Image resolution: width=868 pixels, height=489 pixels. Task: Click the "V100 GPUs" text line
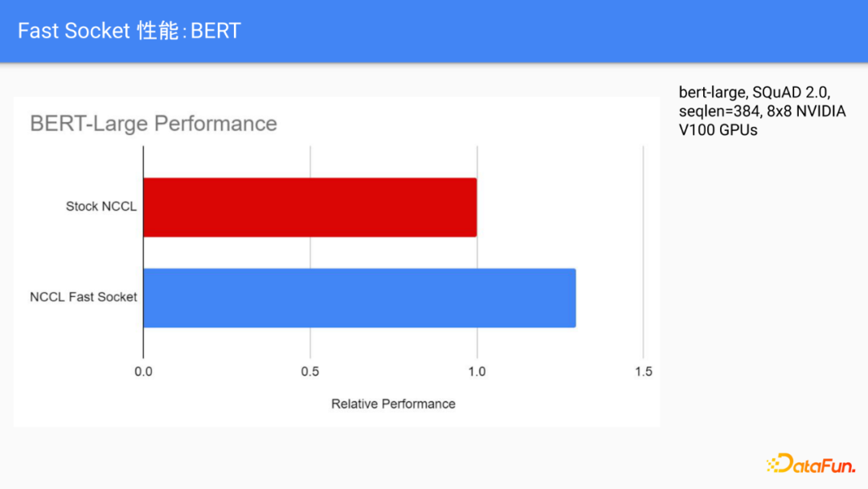(x=718, y=129)
